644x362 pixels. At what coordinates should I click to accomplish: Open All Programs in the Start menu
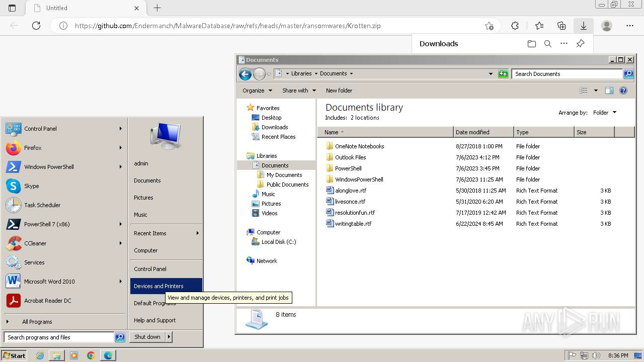tap(37, 322)
